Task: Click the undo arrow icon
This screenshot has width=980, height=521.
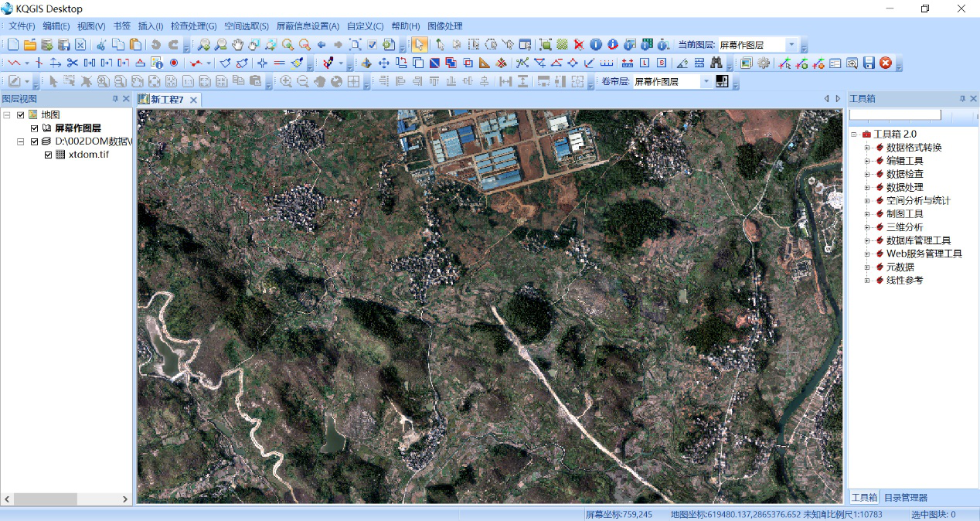Action: (x=157, y=45)
